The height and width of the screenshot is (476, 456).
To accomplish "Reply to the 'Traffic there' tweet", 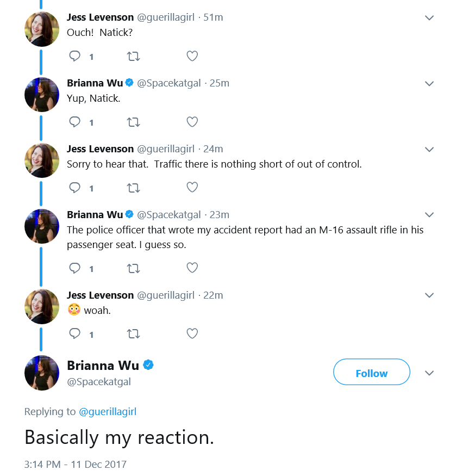I will (x=74, y=188).
